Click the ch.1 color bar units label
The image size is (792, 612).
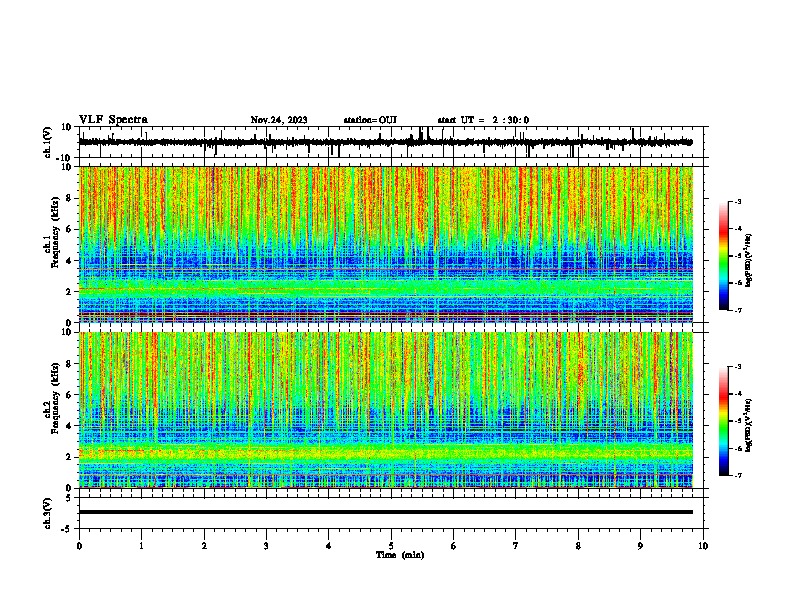pos(748,261)
